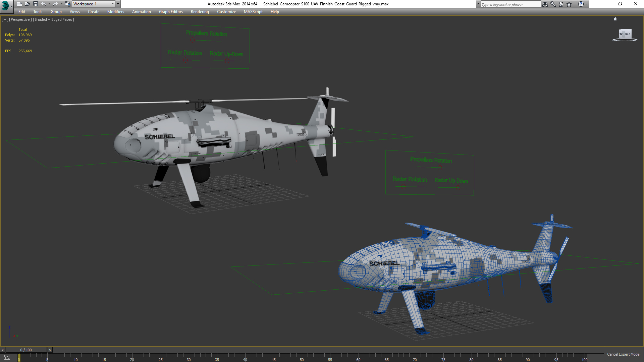Click lower Radar Rotation slider control

click(x=404, y=187)
